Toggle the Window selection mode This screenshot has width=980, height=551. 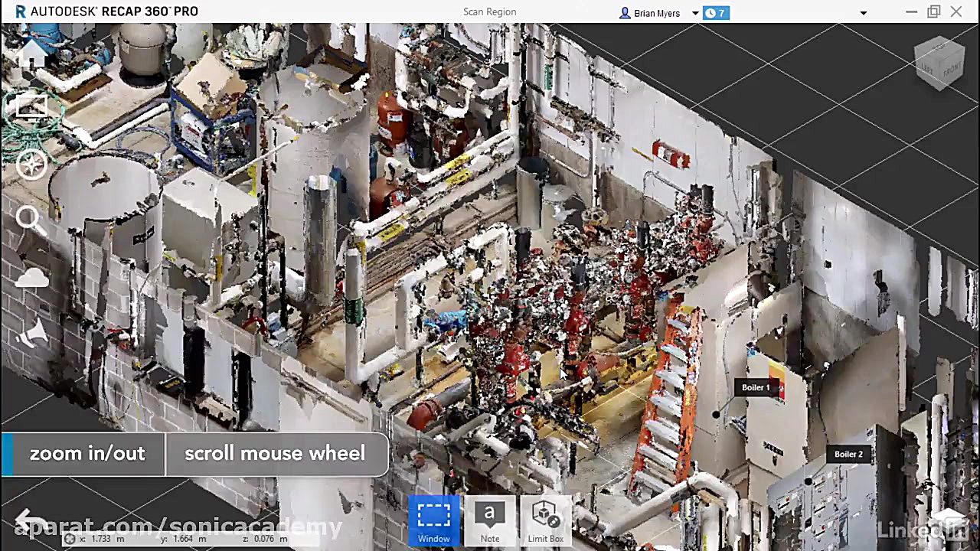pos(433,520)
